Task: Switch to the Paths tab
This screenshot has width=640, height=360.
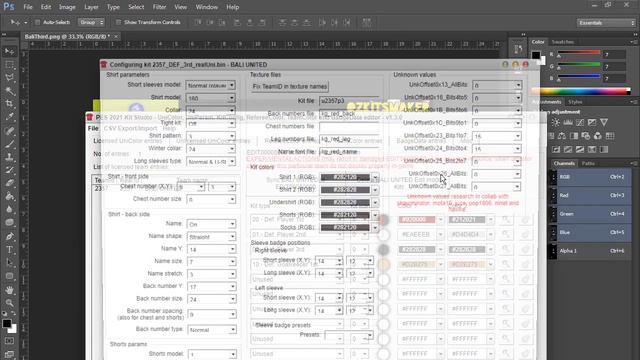Action: [x=588, y=163]
